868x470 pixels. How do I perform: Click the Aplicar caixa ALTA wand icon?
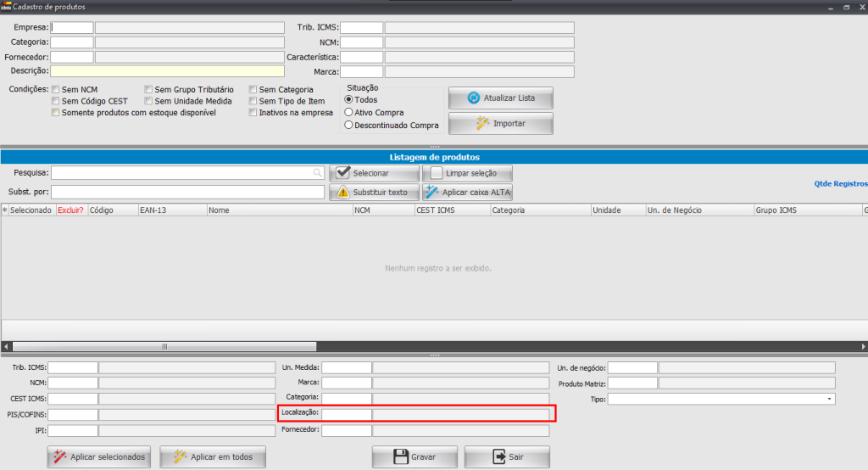coord(431,193)
